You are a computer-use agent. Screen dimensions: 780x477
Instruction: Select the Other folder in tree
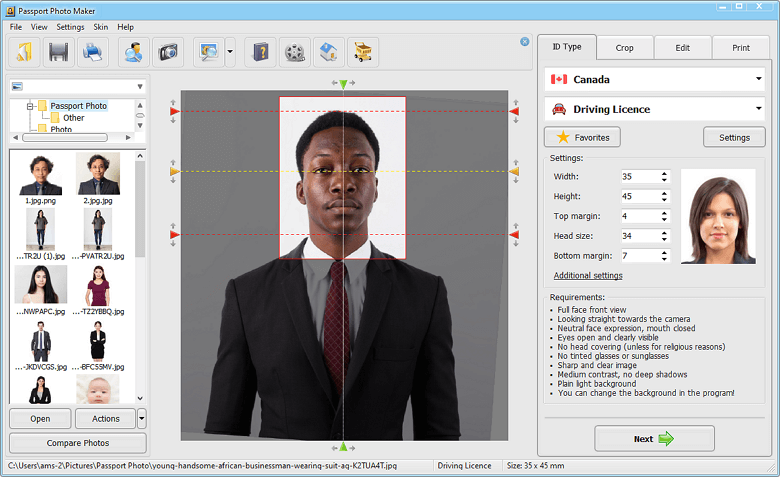(74, 118)
